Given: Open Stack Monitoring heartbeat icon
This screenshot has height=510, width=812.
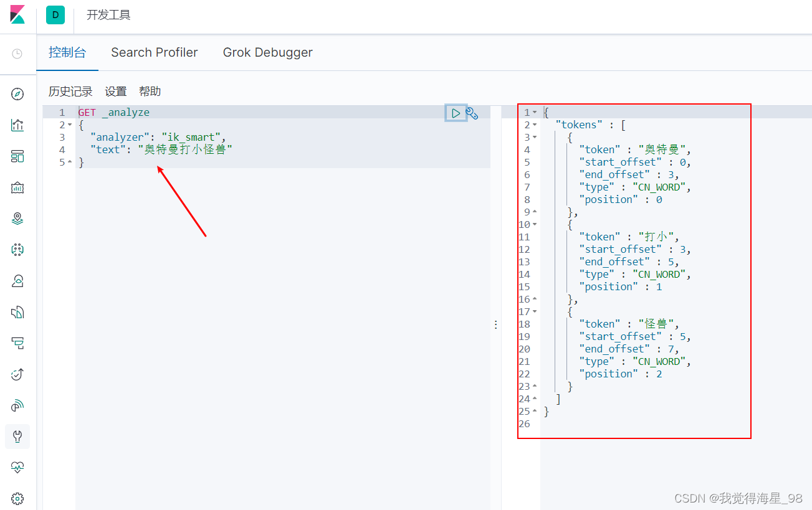Looking at the screenshot, I should tap(17, 467).
